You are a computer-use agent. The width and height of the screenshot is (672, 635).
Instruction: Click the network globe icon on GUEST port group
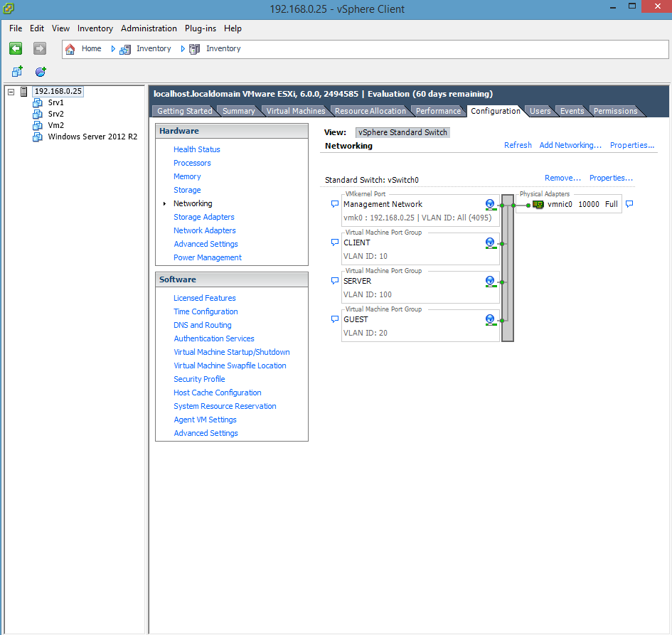coord(491,320)
